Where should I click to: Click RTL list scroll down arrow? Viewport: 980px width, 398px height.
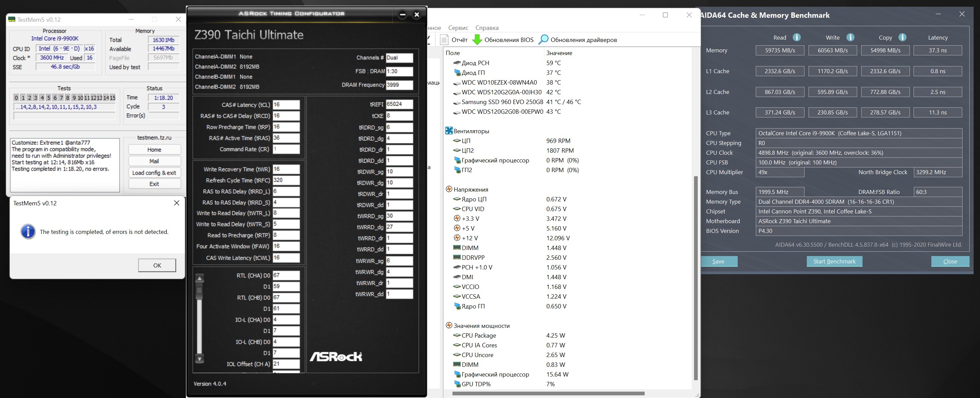pos(199,358)
